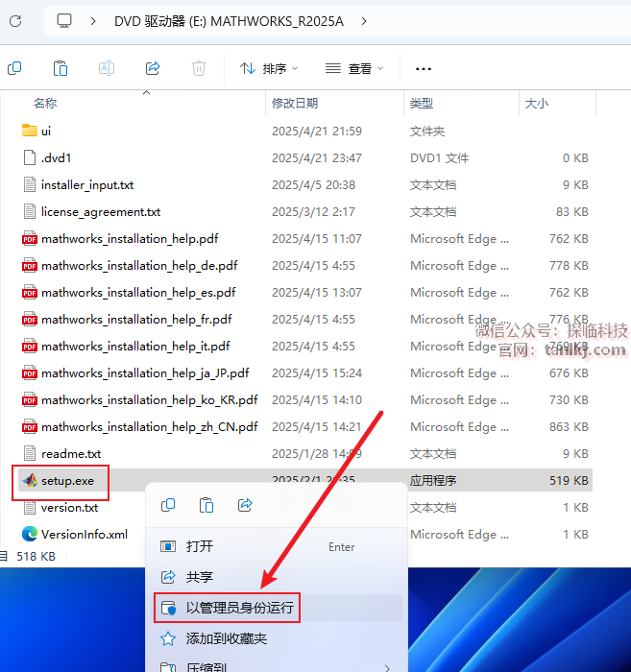Select the mathworks_installation_help_es.pdf PDF icon
Image resolution: width=631 pixels, height=672 pixels.
click(x=30, y=292)
